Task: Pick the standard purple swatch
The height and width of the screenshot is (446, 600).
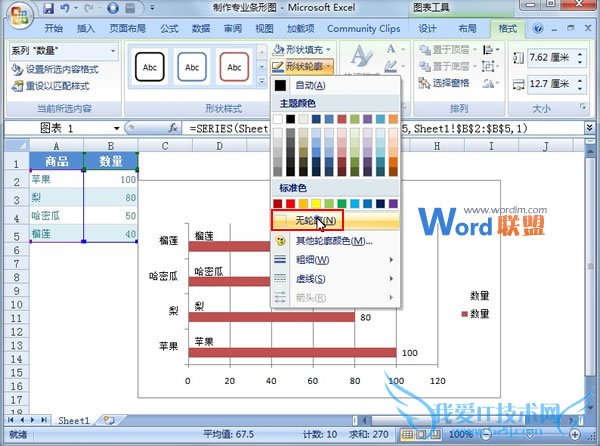Action: point(393,203)
